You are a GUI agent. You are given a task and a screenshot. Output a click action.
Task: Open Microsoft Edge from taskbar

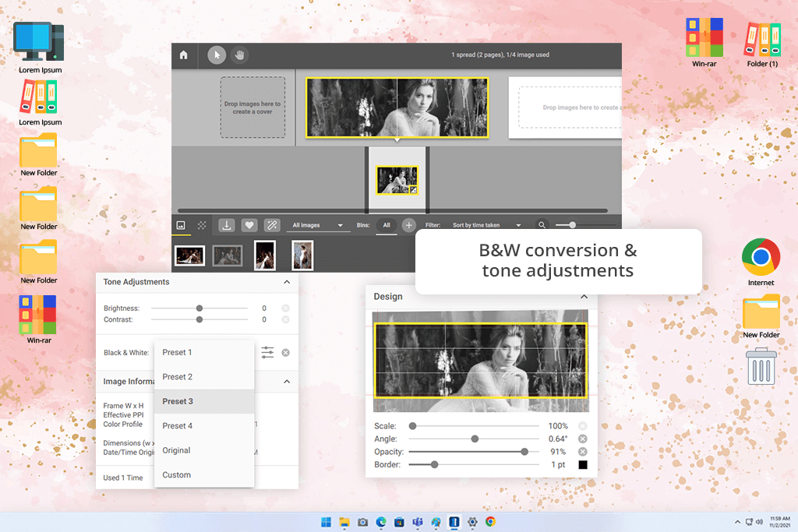[380, 522]
